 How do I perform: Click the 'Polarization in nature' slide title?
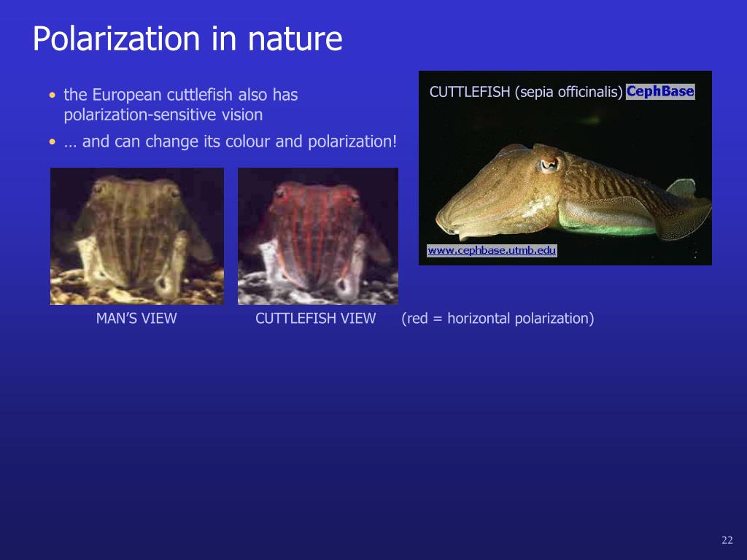tap(187, 39)
